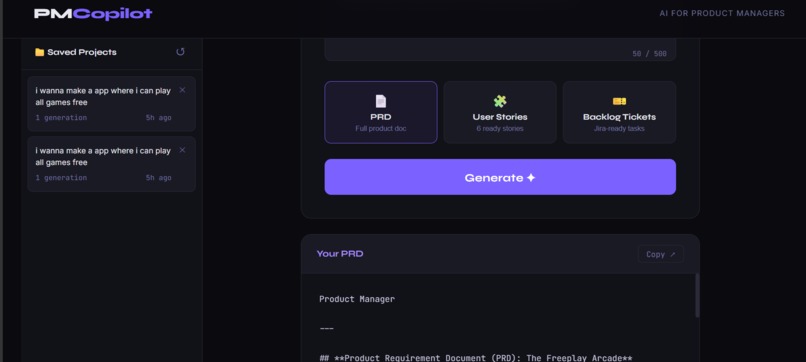Viewport: 806px width, 362px height.
Task: Select the PRD output type card
Action: [x=381, y=112]
